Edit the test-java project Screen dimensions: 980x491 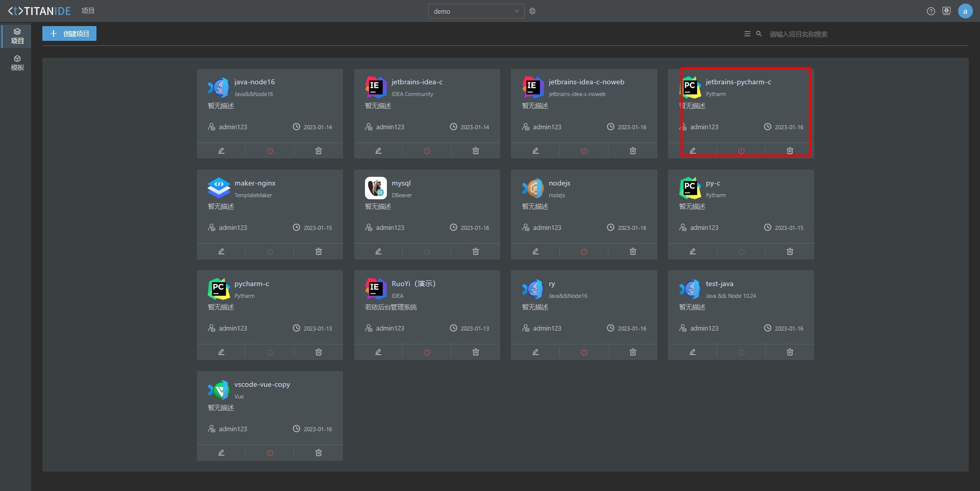click(693, 352)
